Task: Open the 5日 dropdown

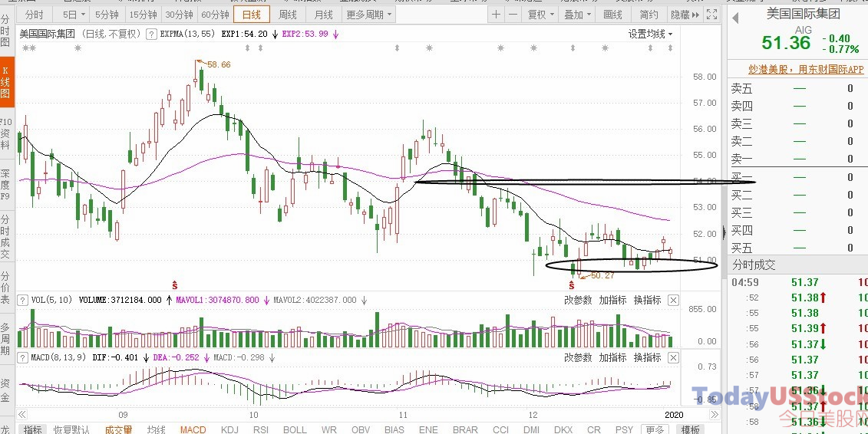Action: click(74, 15)
